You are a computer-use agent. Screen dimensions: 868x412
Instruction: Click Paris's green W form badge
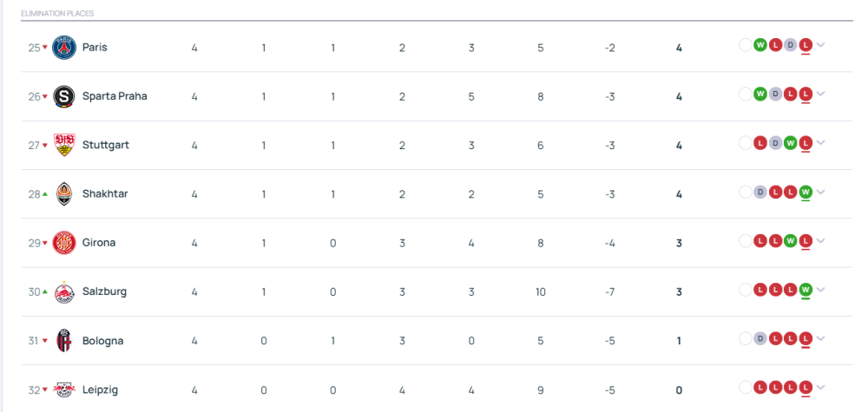coord(760,45)
